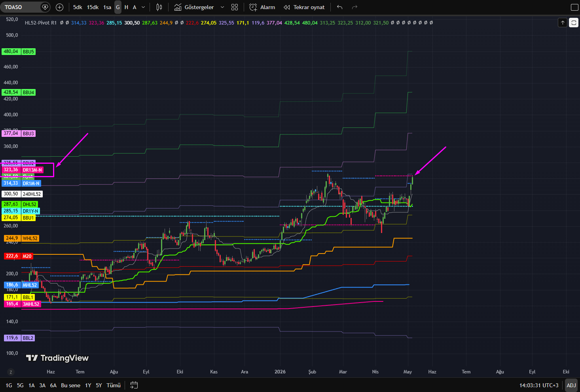Choose the H weekly interval
This screenshot has width=580, height=392.
pos(126,7)
